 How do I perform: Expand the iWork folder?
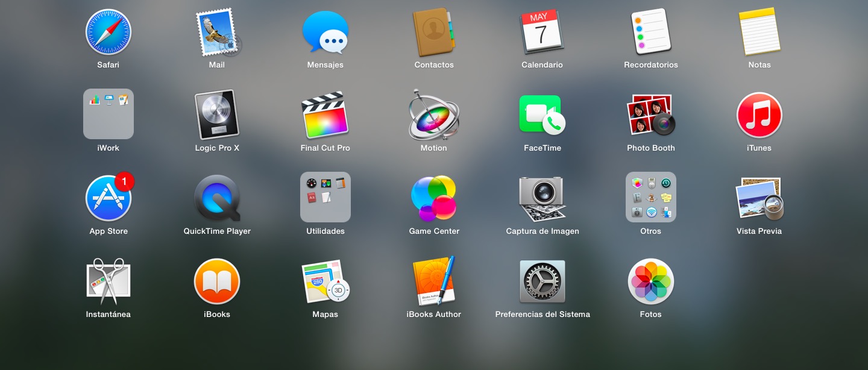[x=108, y=114]
